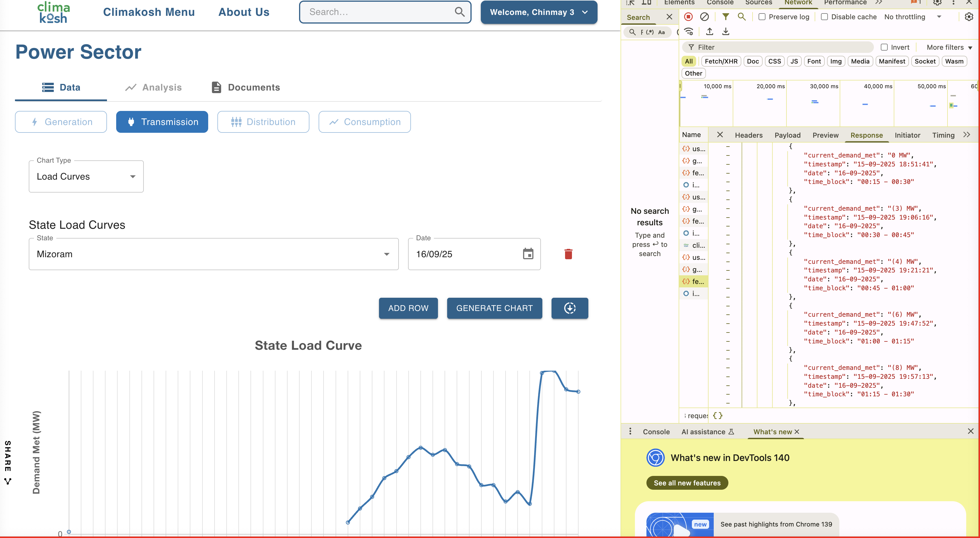Stop recording network log
This screenshot has height=538, width=980.
pyautogui.click(x=688, y=17)
